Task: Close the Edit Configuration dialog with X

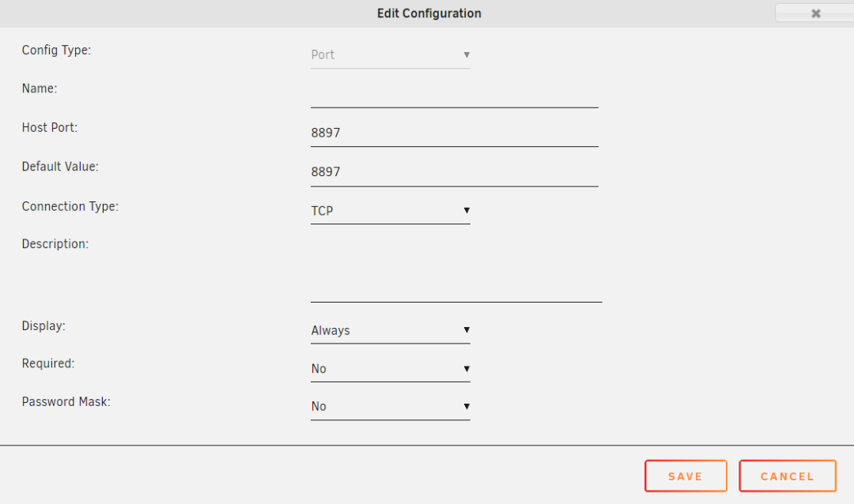Action: [815, 13]
